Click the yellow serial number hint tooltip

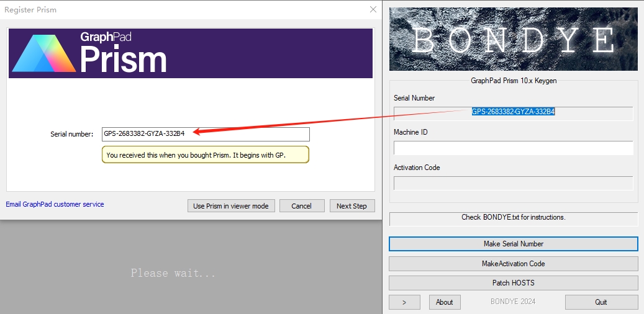click(x=205, y=155)
